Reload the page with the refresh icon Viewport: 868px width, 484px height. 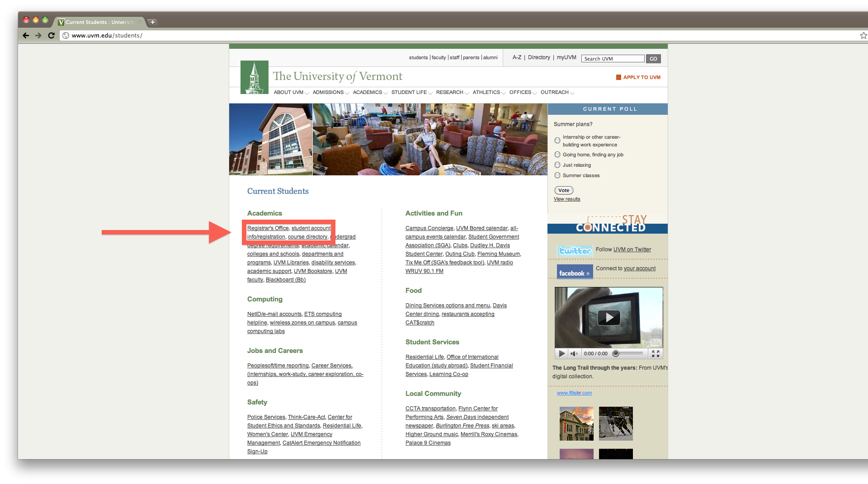(51, 35)
